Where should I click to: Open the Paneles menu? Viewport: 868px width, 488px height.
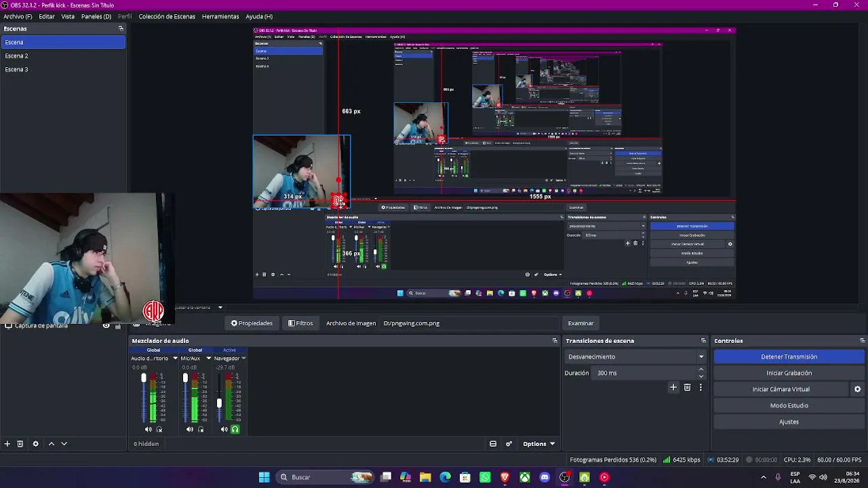pos(96,16)
